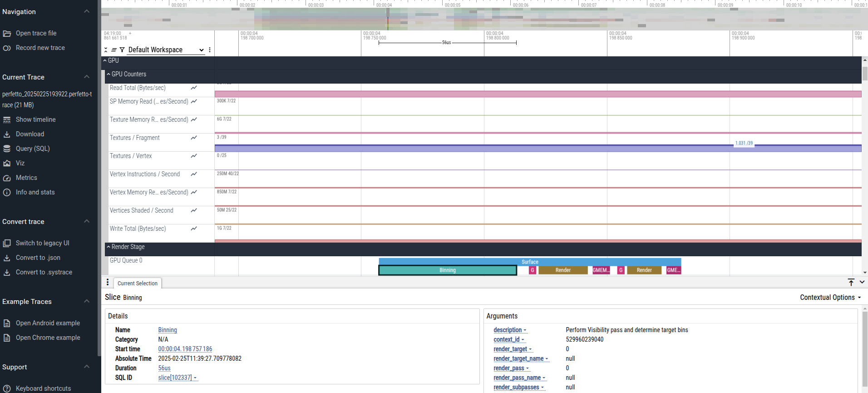Viewport: 868px width, 393px height.
Task: Click the track filter funnel icon
Action: pyautogui.click(x=122, y=50)
